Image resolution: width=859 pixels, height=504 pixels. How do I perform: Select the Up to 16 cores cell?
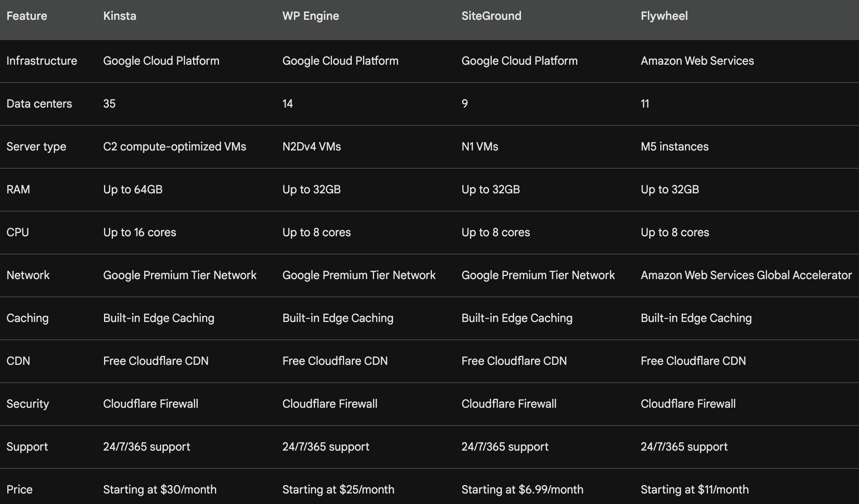(x=140, y=233)
